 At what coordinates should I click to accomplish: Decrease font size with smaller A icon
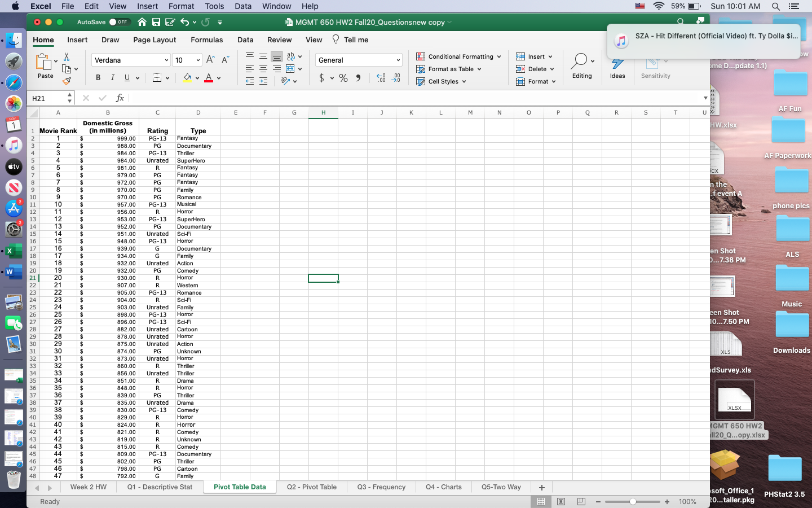(225, 60)
